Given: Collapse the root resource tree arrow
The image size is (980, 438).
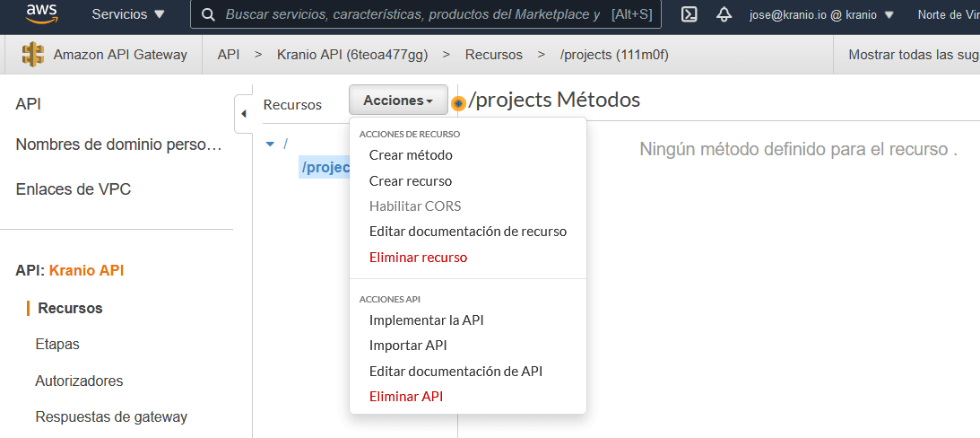Looking at the screenshot, I should [x=270, y=144].
